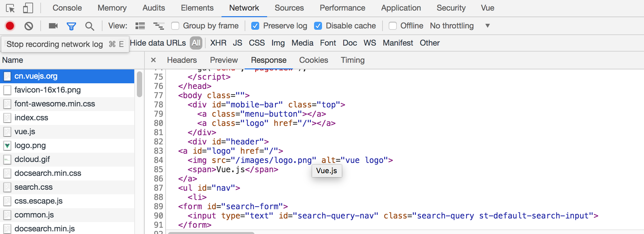This screenshot has width=644, height=234.
Task: Select the All filter type
Action: (x=196, y=43)
